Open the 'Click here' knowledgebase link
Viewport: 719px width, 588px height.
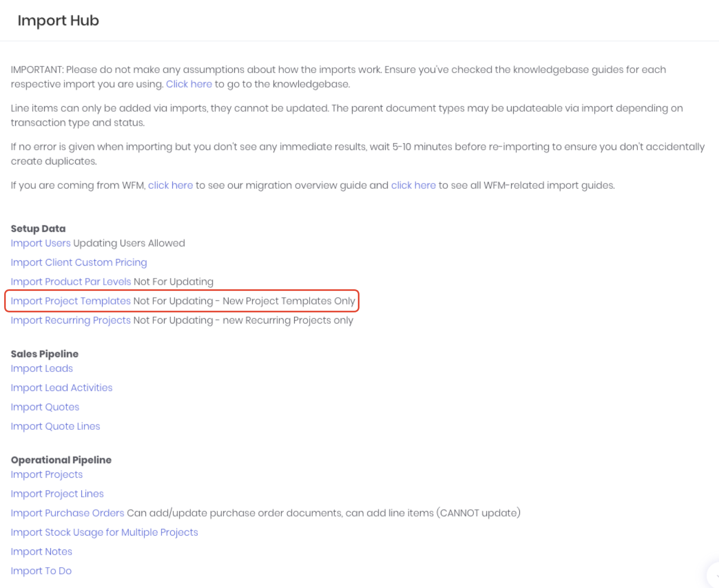[189, 84]
